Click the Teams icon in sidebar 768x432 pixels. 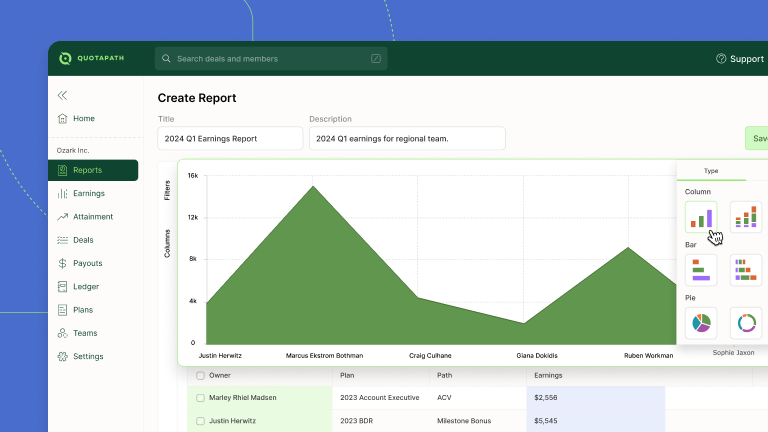tap(62, 333)
